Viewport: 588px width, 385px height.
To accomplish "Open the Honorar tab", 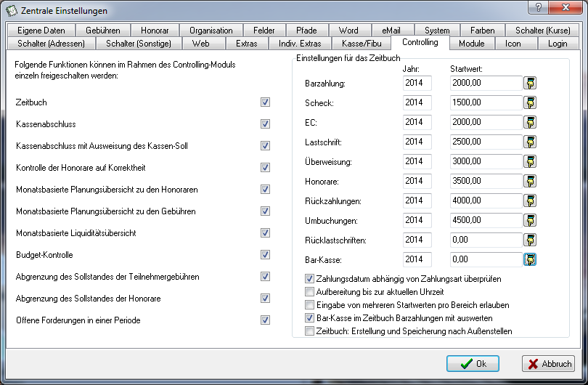I will (155, 31).
